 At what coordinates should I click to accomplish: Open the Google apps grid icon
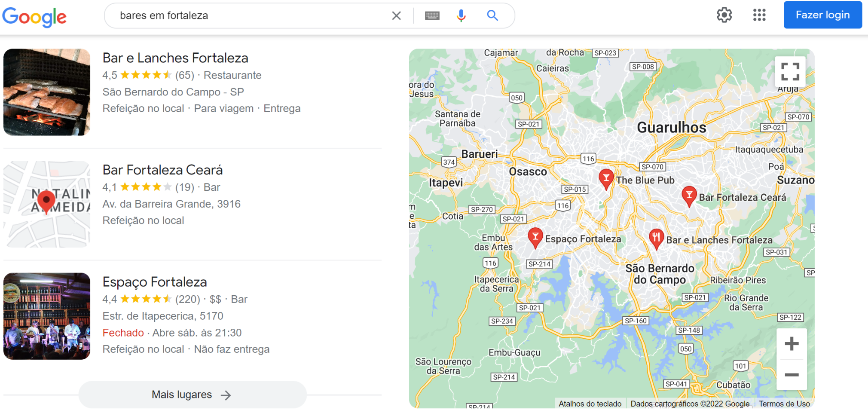tap(759, 15)
